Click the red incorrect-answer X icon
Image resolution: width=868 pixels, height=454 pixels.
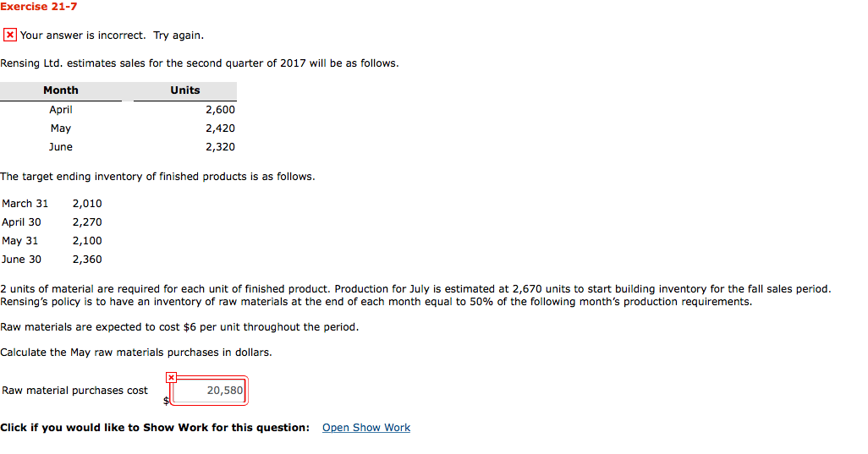pyautogui.click(x=10, y=35)
